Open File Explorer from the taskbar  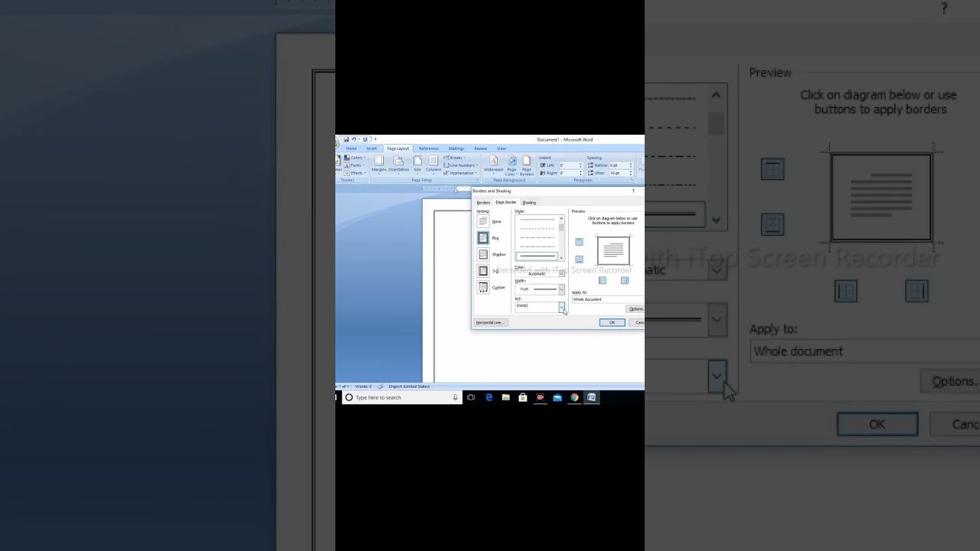(x=505, y=397)
